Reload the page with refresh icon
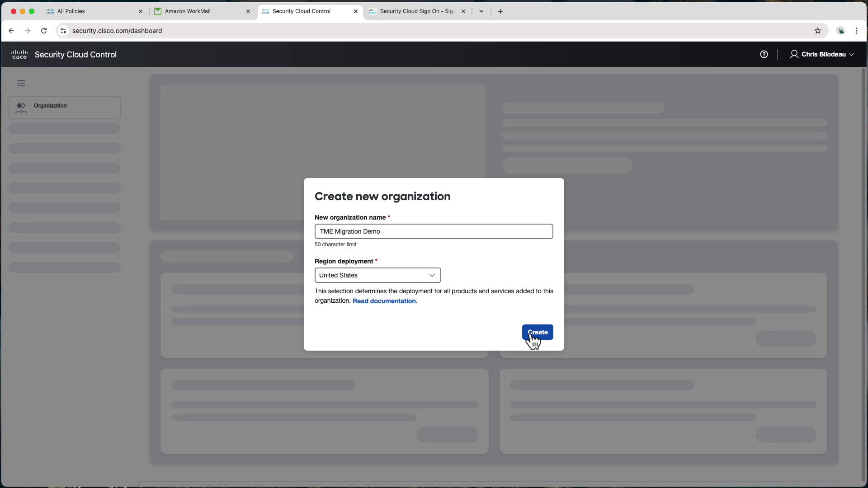The height and width of the screenshot is (488, 868). pyautogui.click(x=44, y=31)
